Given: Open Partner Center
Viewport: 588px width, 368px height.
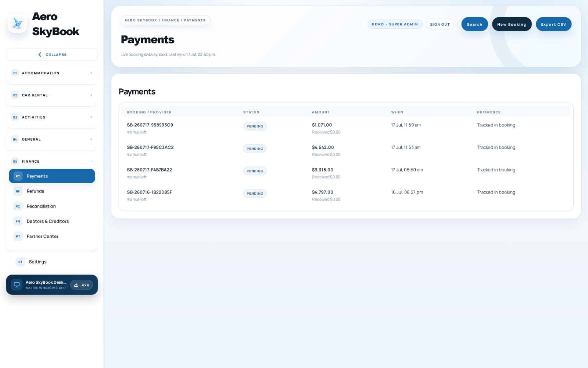Looking at the screenshot, I should pos(52,237).
